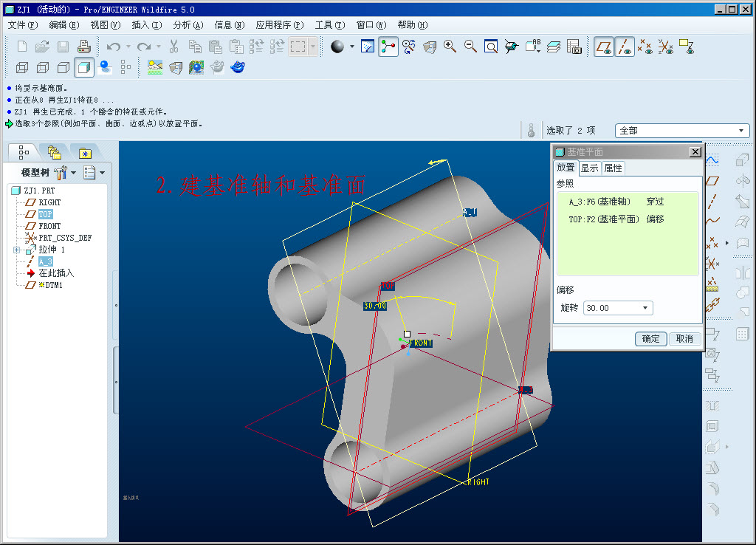Click the Zoom In magnifier icon
This screenshot has width=756, height=545.
pos(450,47)
